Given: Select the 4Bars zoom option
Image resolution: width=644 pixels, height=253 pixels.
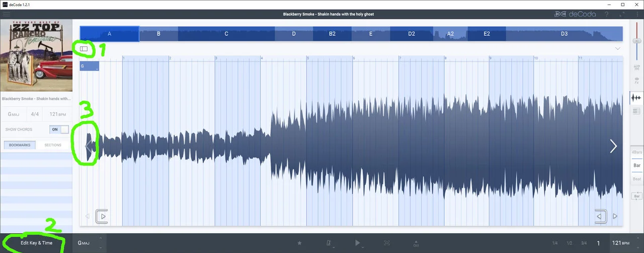Looking at the screenshot, I should pos(636,152).
